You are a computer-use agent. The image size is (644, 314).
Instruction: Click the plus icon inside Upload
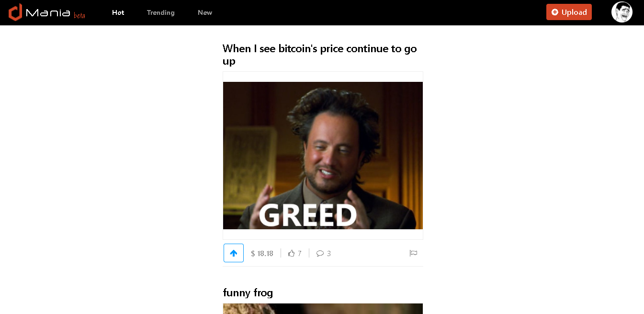(555, 12)
